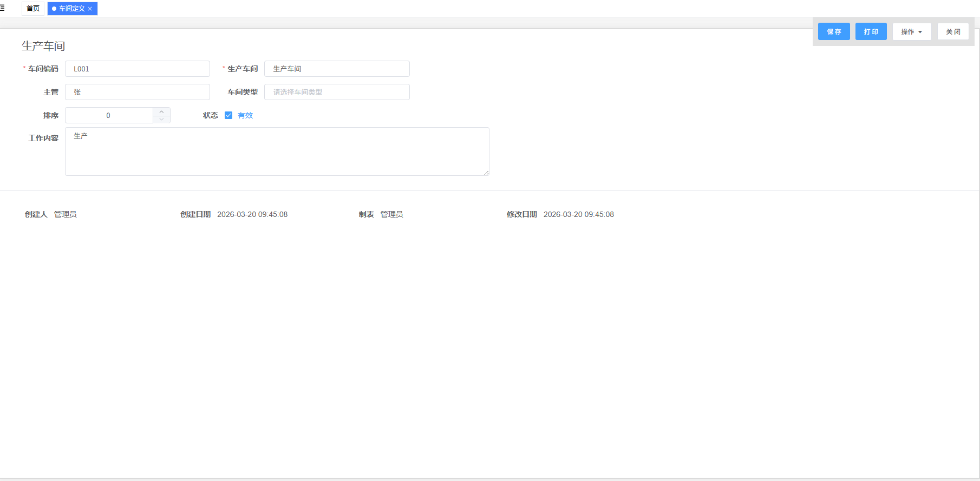Focus the 车间编码 field containing L001

pyautogui.click(x=138, y=69)
